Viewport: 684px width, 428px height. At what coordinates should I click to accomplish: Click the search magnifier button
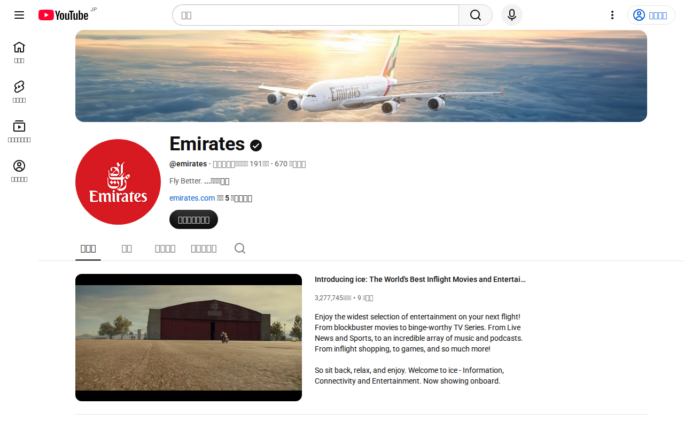[475, 15]
